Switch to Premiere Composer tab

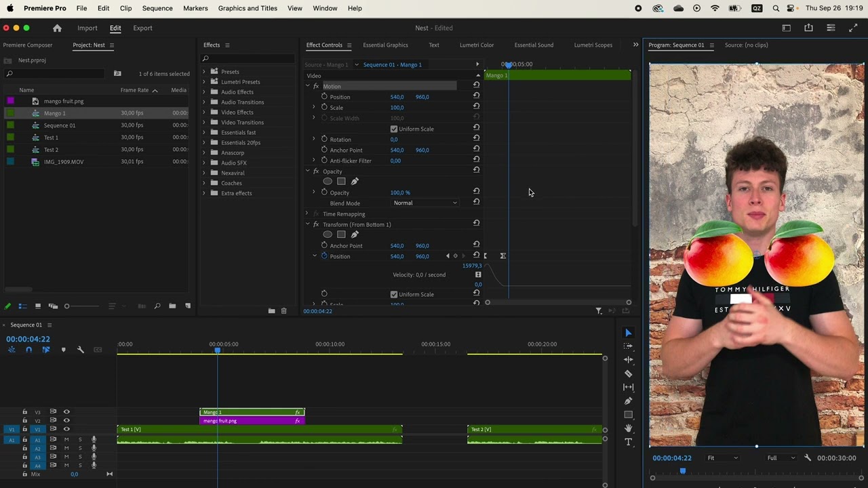tap(28, 45)
